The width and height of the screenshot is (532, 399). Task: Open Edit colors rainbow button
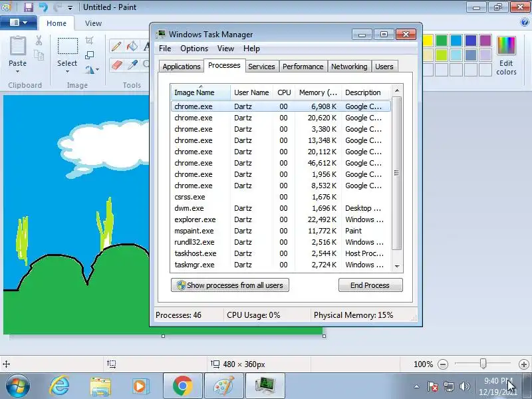pos(506,55)
